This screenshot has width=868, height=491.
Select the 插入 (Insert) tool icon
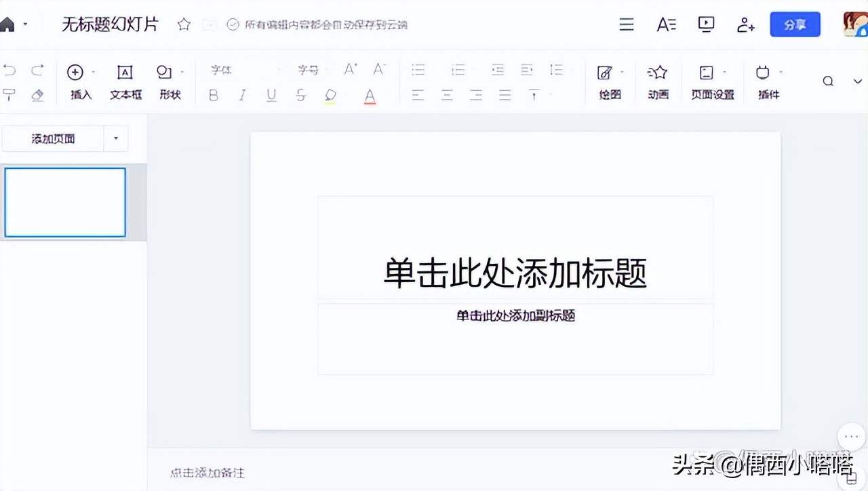[x=76, y=72]
